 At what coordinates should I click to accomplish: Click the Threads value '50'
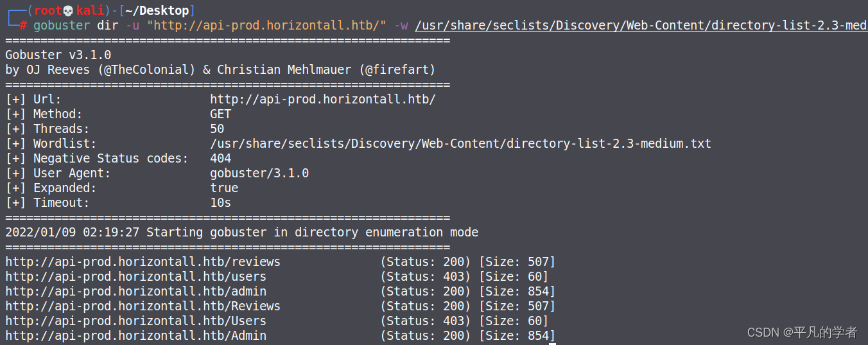tap(217, 129)
